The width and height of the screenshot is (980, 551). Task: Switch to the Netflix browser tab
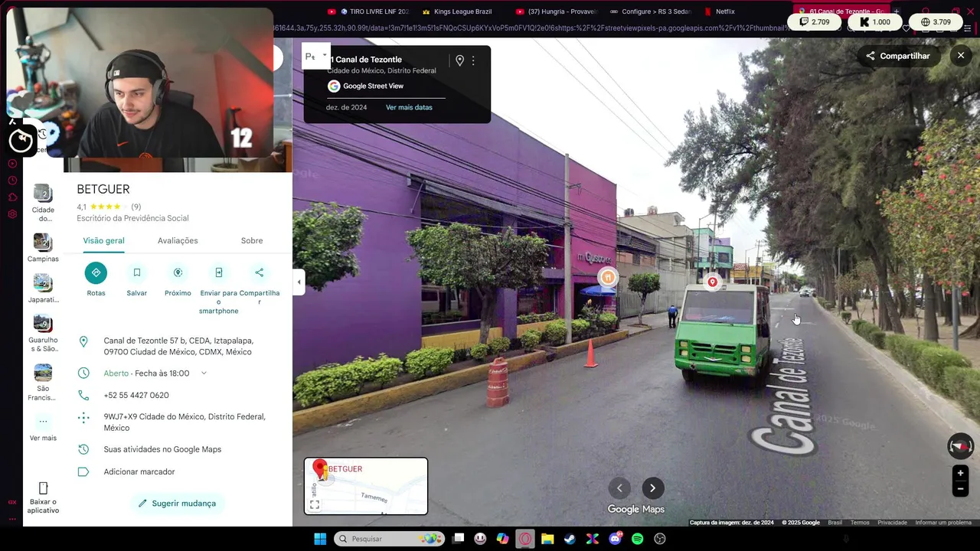(x=720, y=11)
